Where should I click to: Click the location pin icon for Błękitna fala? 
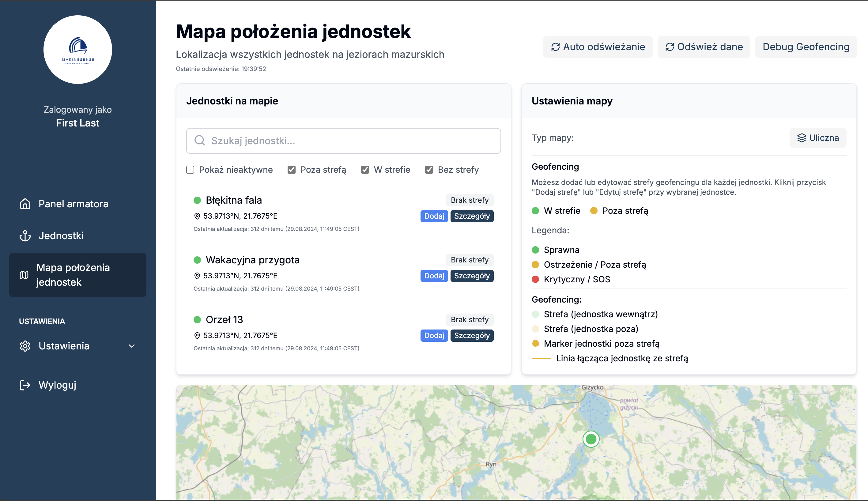click(x=197, y=216)
